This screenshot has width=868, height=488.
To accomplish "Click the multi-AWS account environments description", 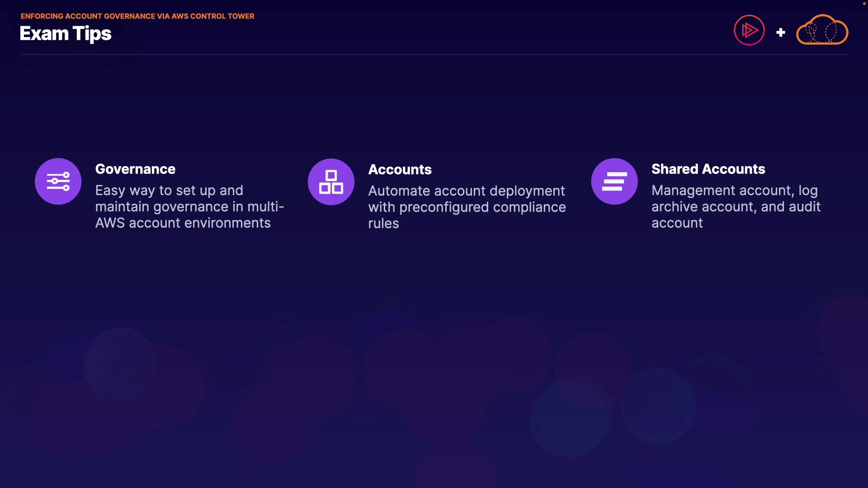I will [183, 223].
